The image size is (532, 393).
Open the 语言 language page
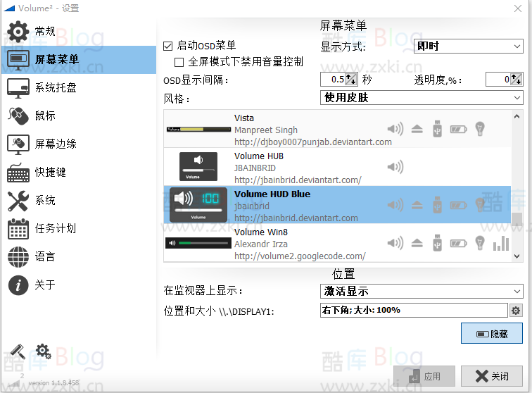pyautogui.click(x=78, y=257)
